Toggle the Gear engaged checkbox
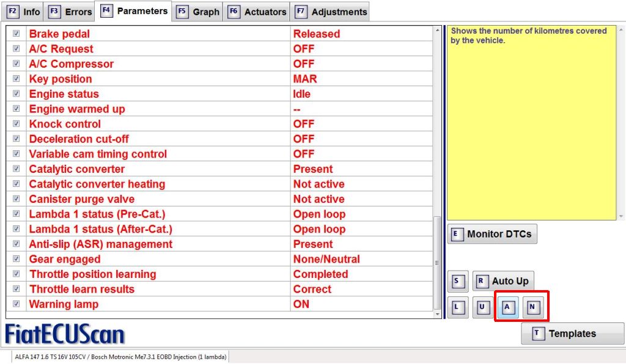Image resolution: width=626 pixels, height=364 pixels. click(x=16, y=259)
